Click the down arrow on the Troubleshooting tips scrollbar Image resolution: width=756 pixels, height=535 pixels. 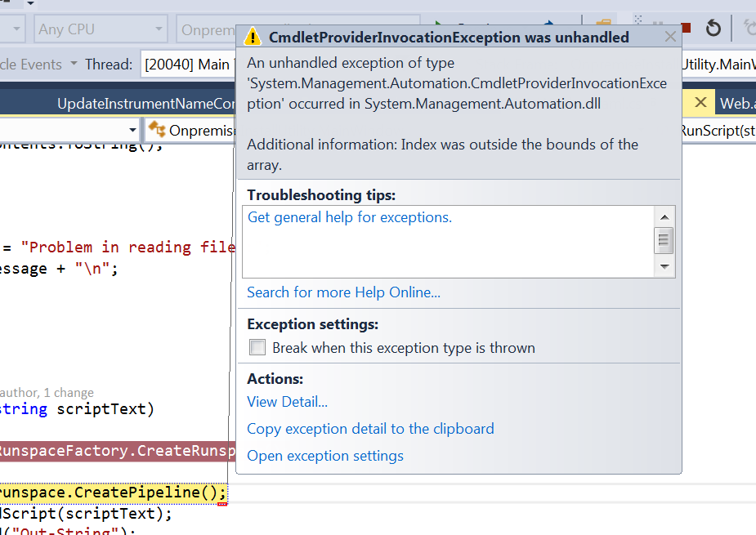pos(664,267)
